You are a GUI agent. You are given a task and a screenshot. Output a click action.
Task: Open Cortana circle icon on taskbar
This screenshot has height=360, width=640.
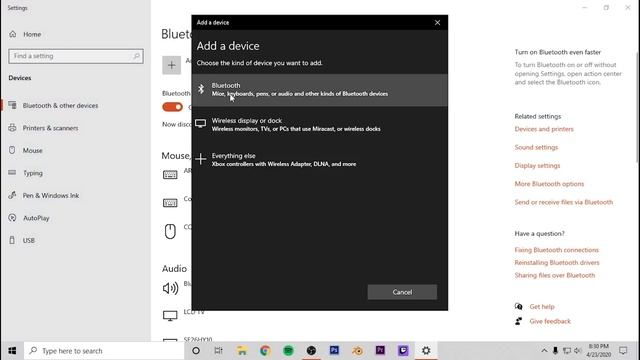pyautogui.click(x=196, y=351)
